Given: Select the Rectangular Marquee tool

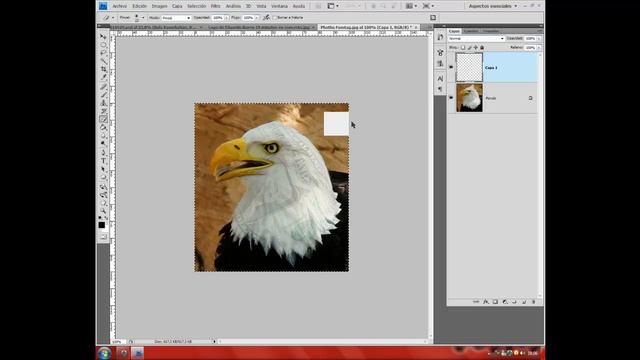Looking at the screenshot, I should tap(103, 44).
